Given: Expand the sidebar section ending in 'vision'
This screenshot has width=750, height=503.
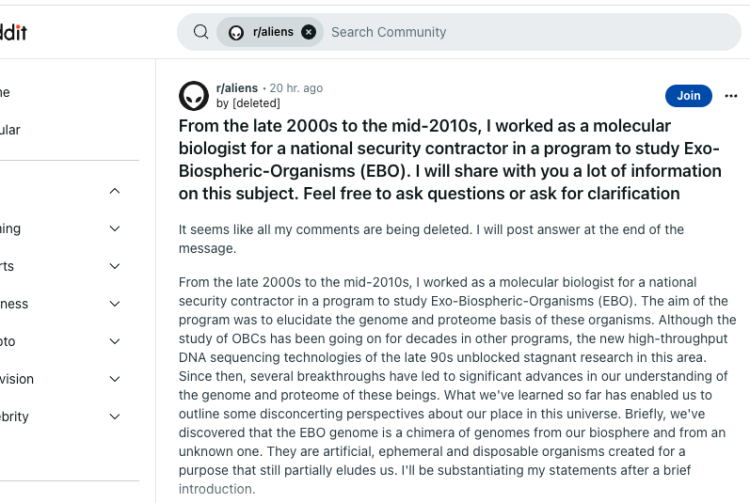Looking at the screenshot, I should click(x=115, y=379).
